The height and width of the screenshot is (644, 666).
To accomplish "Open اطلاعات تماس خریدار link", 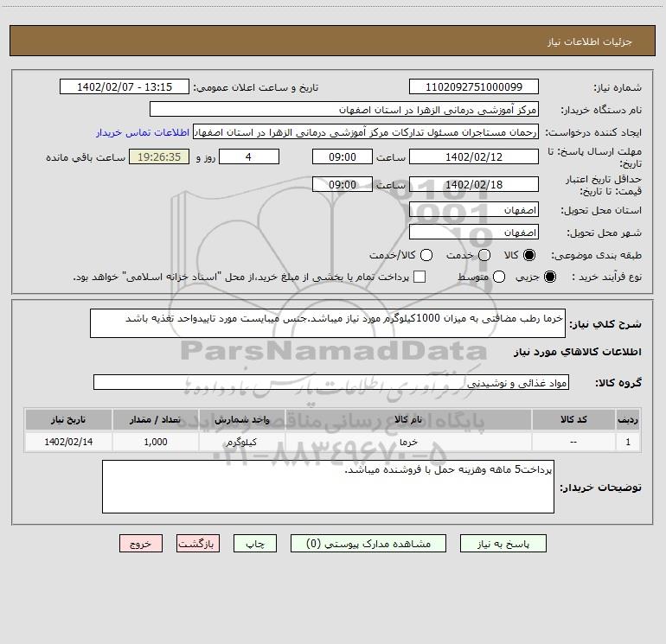I will point(143,132).
